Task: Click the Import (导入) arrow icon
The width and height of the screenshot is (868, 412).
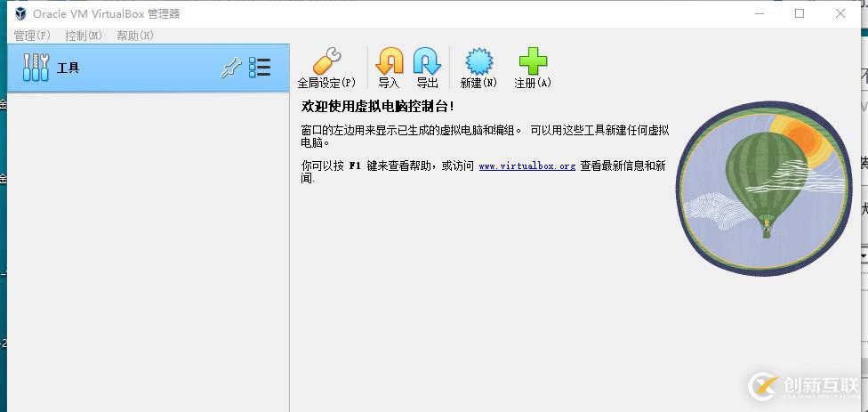Action: tap(390, 61)
